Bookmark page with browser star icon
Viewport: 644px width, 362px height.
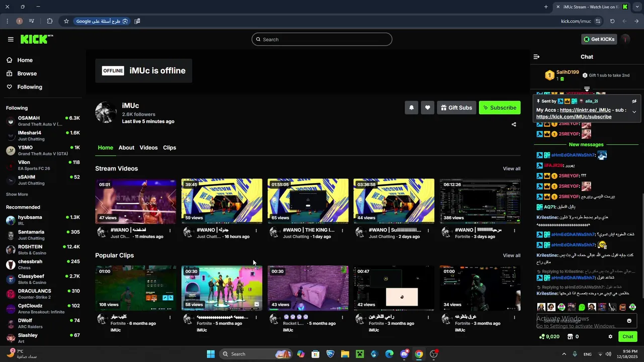tap(66, 21)
